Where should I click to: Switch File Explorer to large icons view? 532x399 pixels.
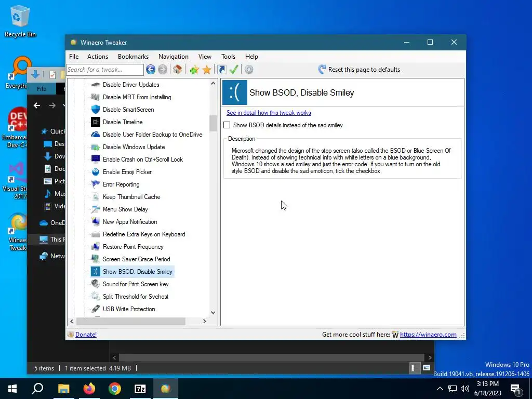point(427,368)
